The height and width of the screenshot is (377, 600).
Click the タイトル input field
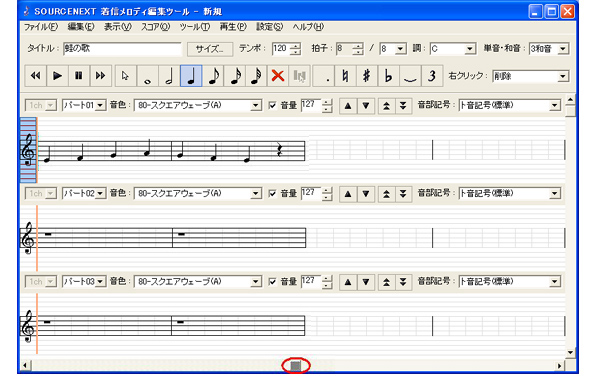pos(122,49)
